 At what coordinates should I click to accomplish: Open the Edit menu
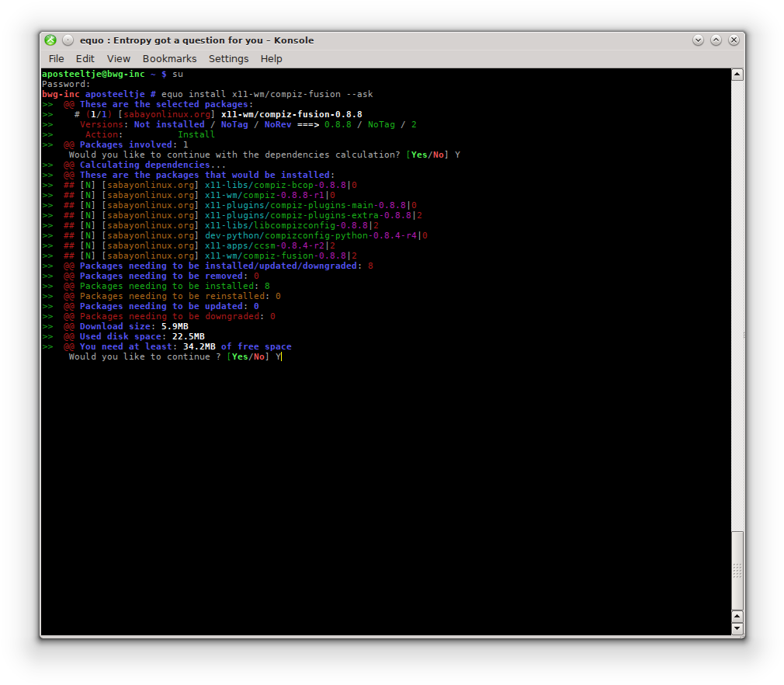point(85,58)
